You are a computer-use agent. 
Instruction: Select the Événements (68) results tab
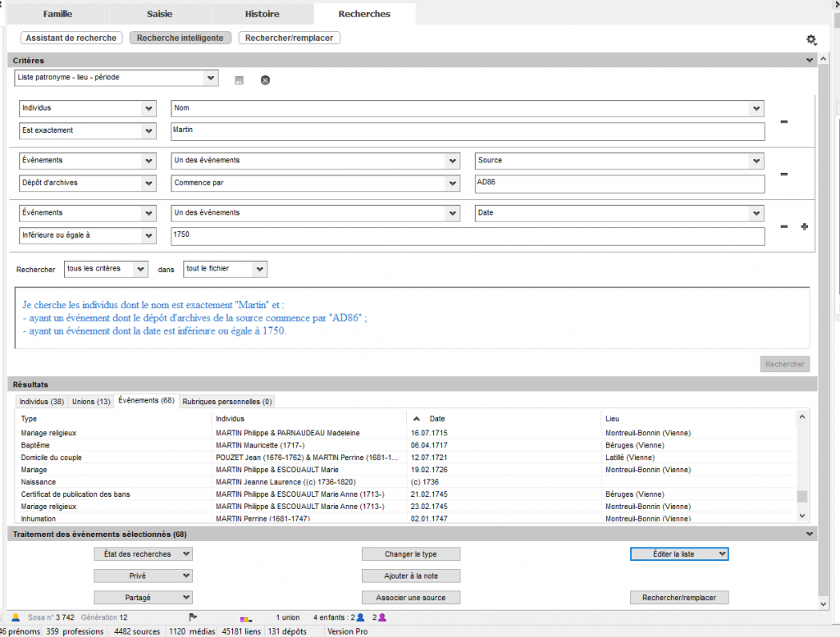click(x=146, y=400)
